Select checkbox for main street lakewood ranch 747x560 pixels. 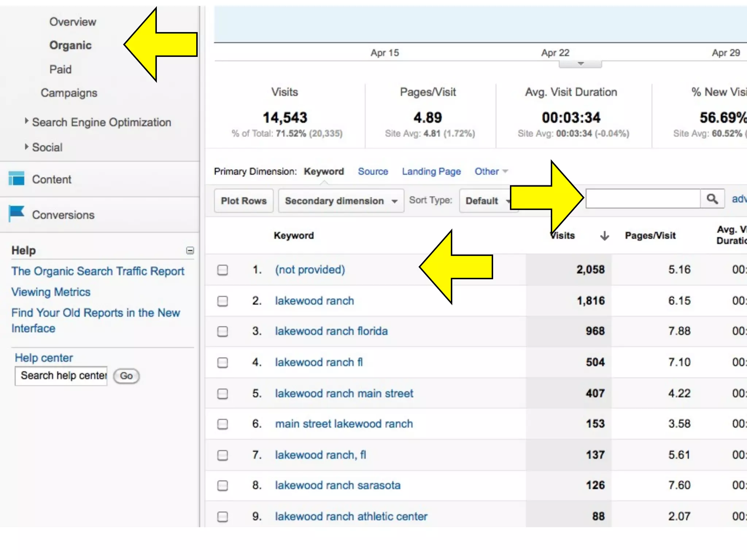[x=222, y=424]
